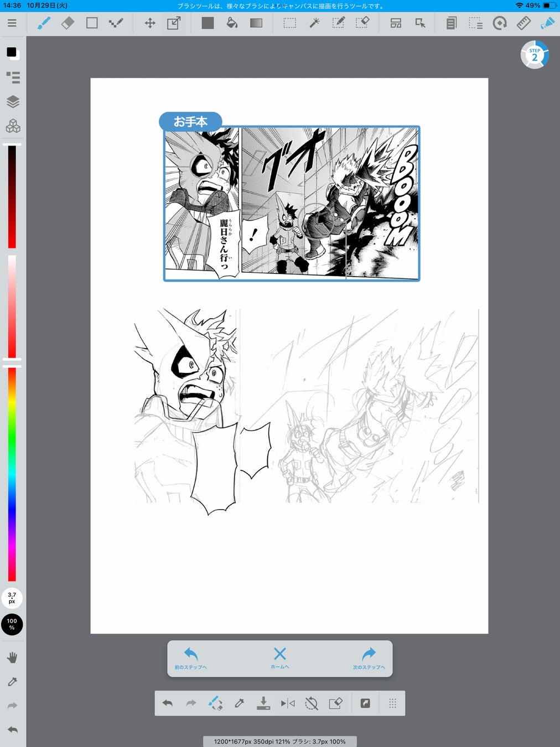Adjust the white-to-red saturation slider

(12, 307)
